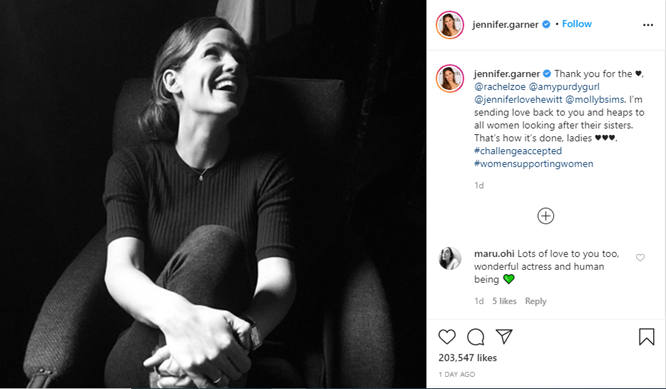The image size is (666, 389).
Task: Load more comments with the plus circle
Action: point(546,216)
